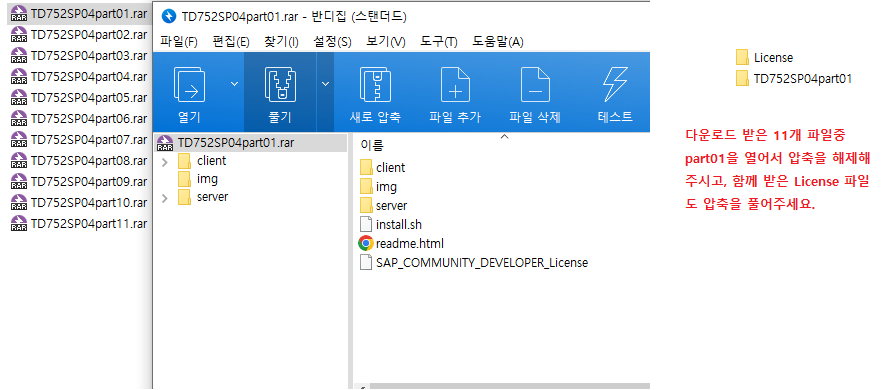Select TD752SP04part03.rar in Explorer list
This screenshot has width=887, height=390.
tap(79, 55)
